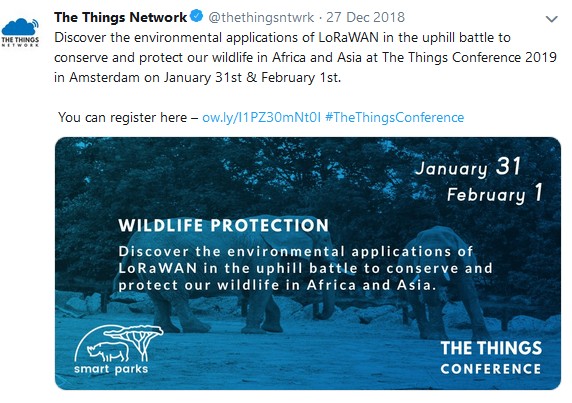Click The Things Network cloud avatar
The width and height of the screenshot is (572, 403).
tap(20, 32)
